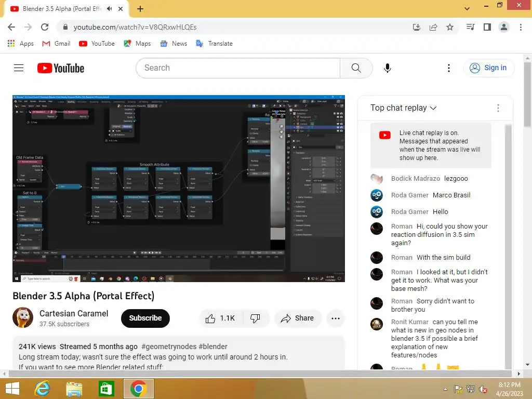The image size is (532, 399).
Task: Click the video title text
Action: pyautogui.click(x=84, y=296)
